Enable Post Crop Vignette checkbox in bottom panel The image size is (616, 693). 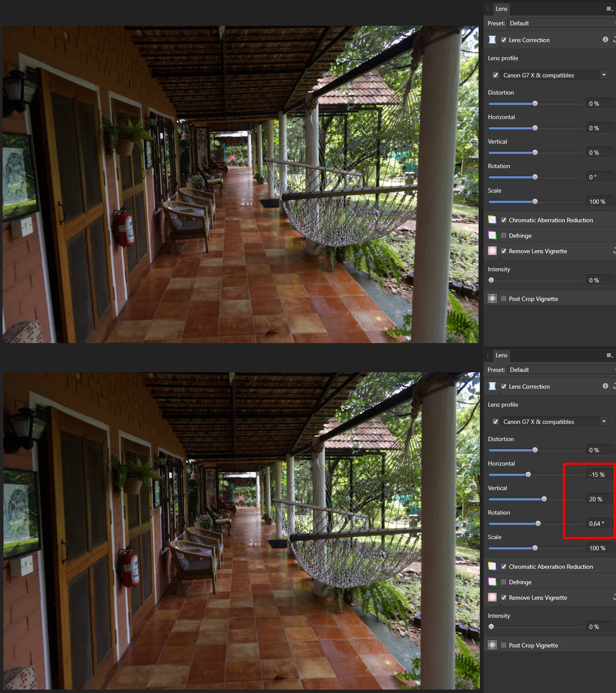point(503,645)
